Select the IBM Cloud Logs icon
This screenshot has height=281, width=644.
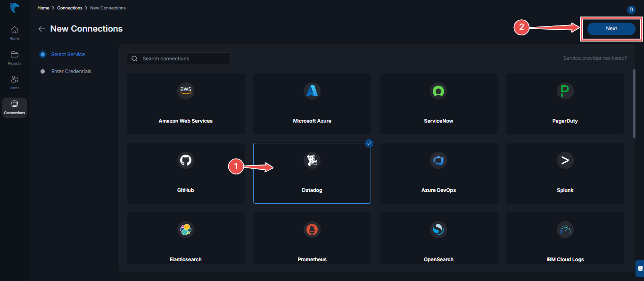point(565,230)
